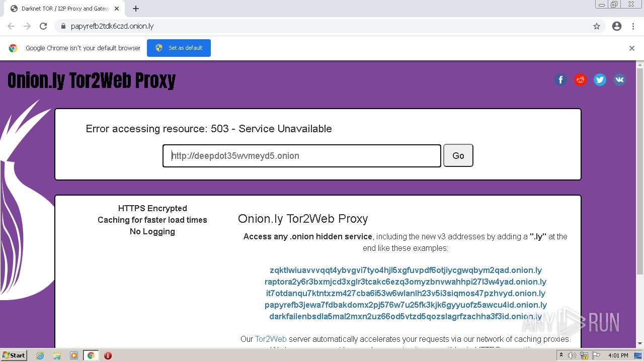The height and width of the screenshot is (362, 644).
Task: Follow the Tor2Web link in paragraph
Action: point(271,339)
